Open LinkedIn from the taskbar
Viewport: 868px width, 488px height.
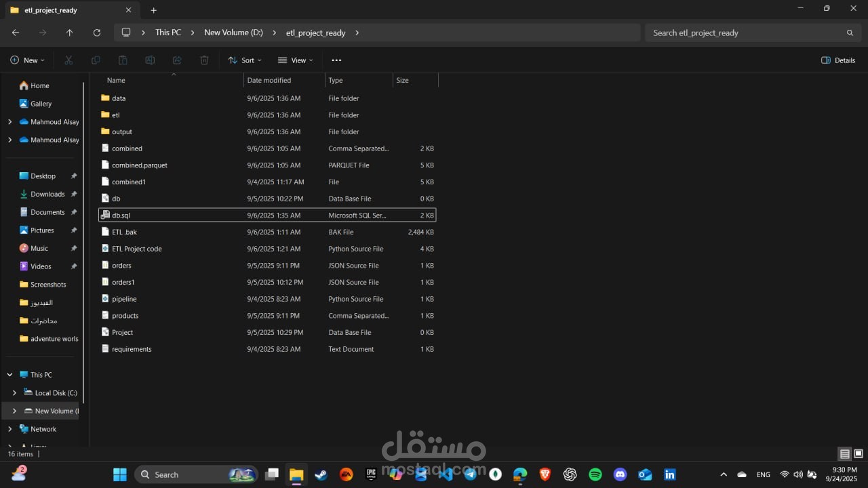pos(670,474)
